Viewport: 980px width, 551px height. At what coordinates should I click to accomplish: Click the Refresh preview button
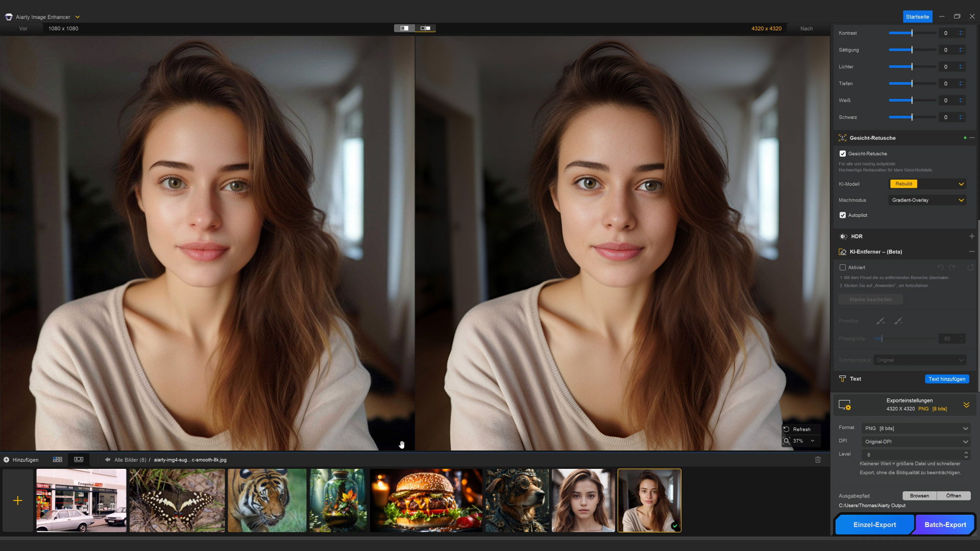tap(801, 430)
